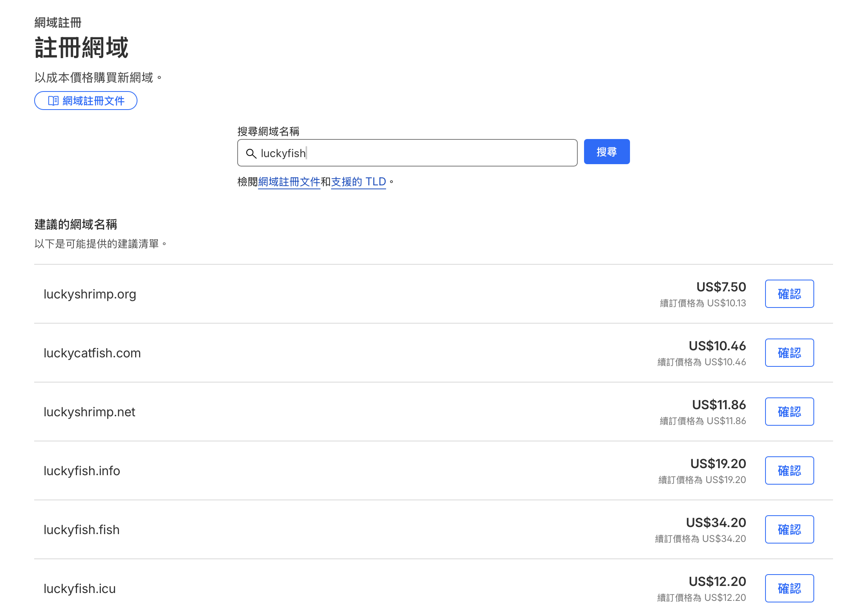Open the inline 網域註冊文件 link

coord(289,182)
